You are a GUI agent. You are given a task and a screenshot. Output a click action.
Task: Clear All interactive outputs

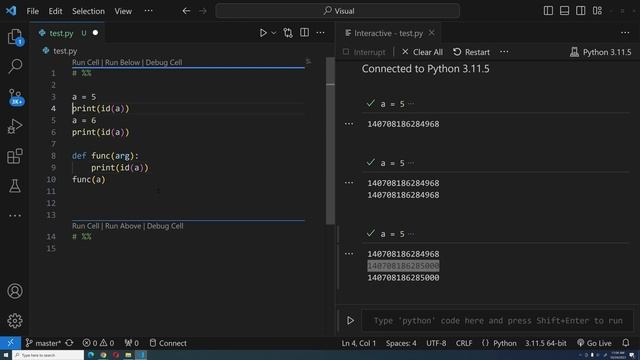(422, 52)
